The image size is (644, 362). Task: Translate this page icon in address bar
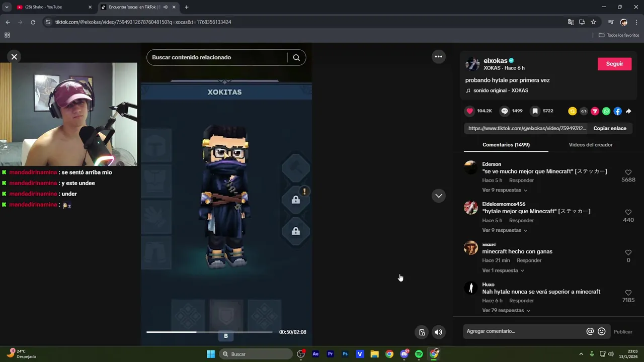(571, 22)
